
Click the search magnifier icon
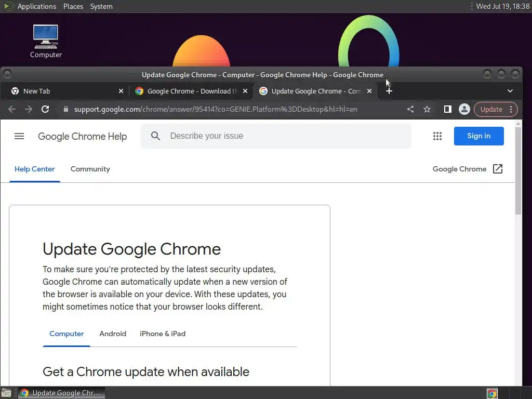pyautogui.click(x=155, y=136)
